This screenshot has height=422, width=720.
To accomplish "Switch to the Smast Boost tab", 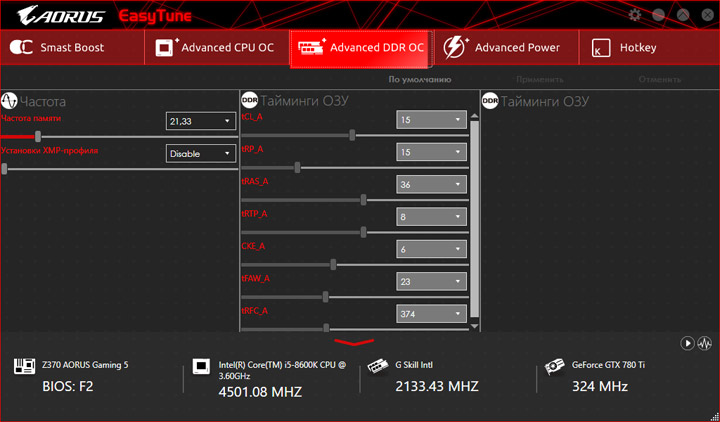I will [x=72, y=48].
